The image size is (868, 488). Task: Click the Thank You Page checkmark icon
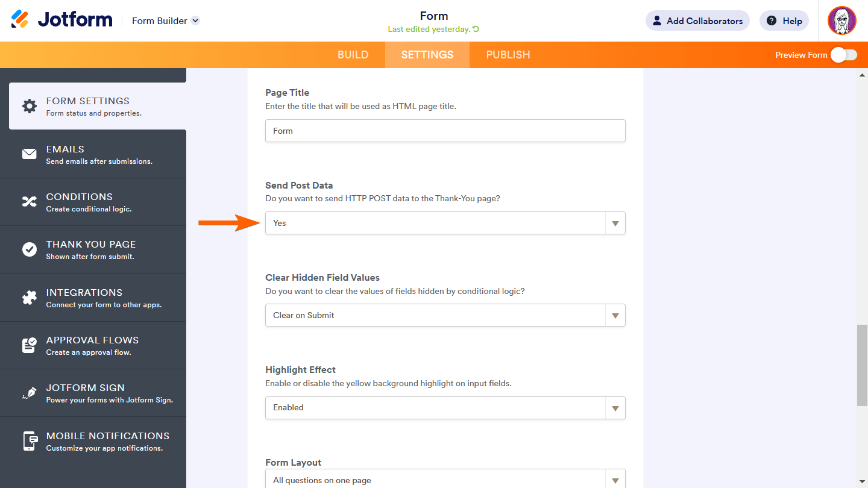(x=29, y=249)
